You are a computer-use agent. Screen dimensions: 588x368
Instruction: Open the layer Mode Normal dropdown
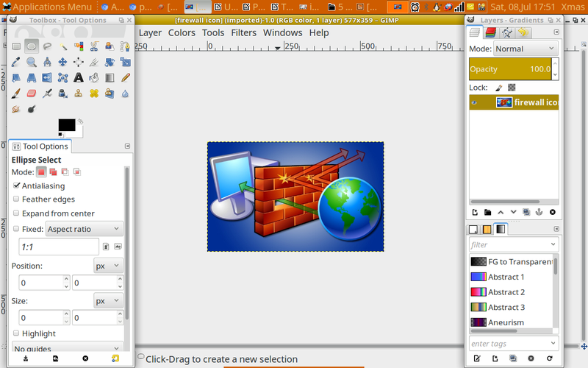[524, 49]
